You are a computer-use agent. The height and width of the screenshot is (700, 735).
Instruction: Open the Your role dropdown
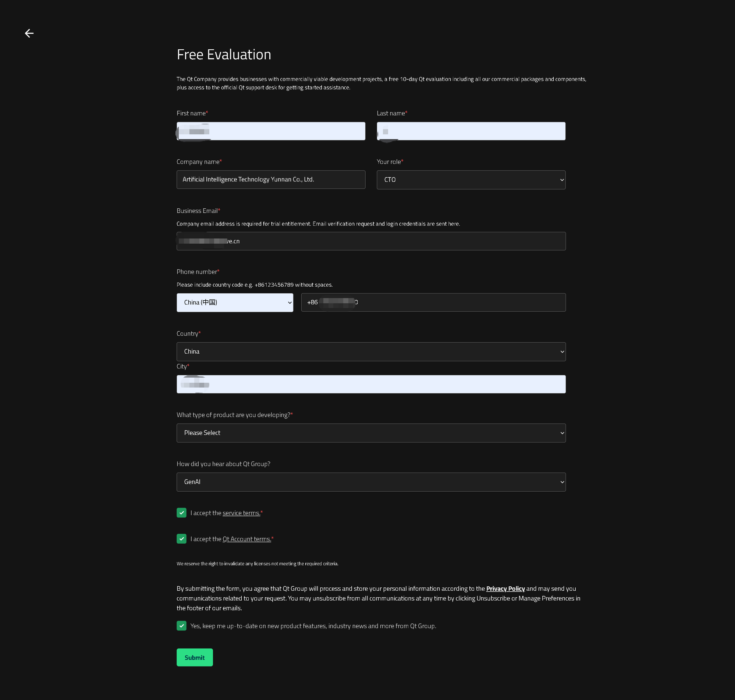[471, 180]
